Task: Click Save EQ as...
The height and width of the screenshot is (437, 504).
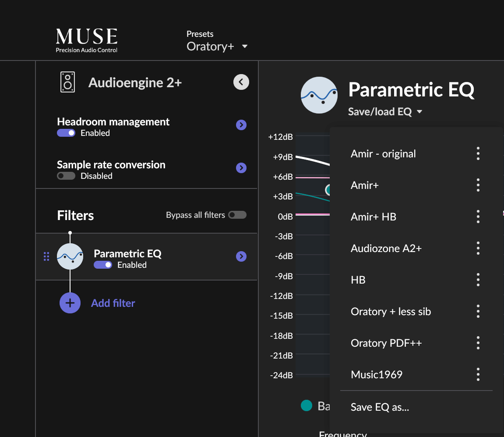Action: pyautogui.click(x=379, y=407)
